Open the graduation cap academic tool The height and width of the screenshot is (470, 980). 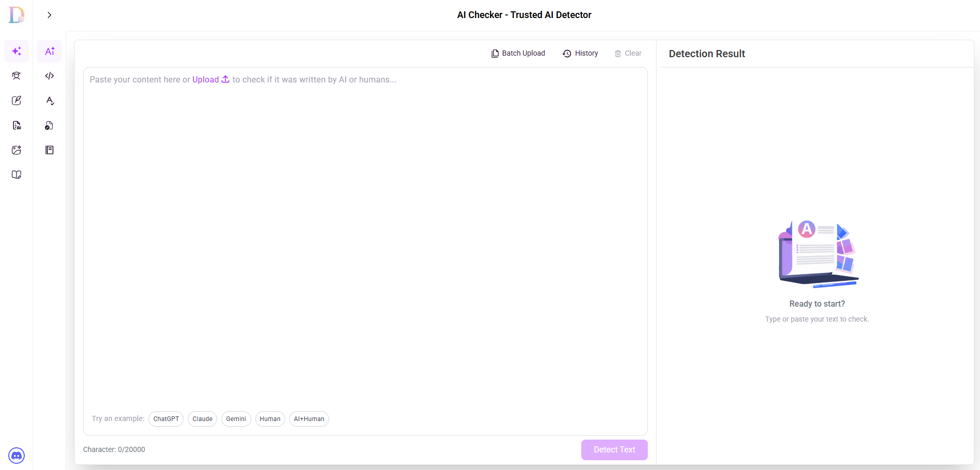(x=16, y=76)
